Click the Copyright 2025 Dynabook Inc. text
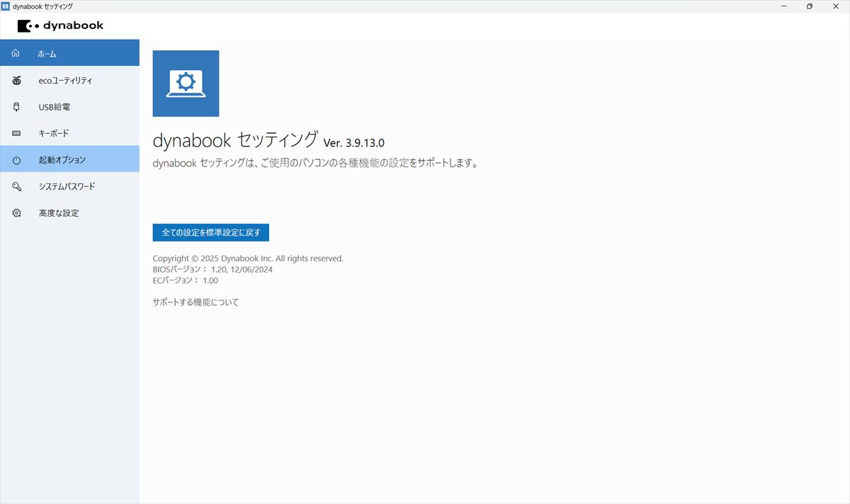The height and width of the screenshot is (504, 850). point(248,258)
